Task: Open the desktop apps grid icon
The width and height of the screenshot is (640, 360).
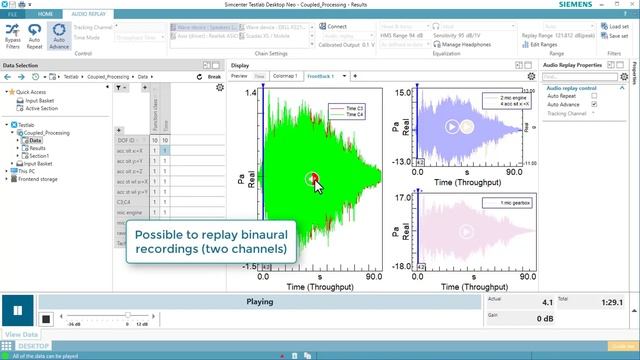Action: click(7, 346)
